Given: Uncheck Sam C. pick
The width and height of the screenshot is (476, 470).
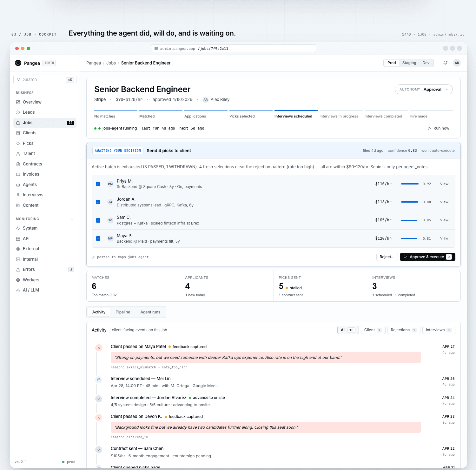Looking at the screenshot, I should click(98, 220).
